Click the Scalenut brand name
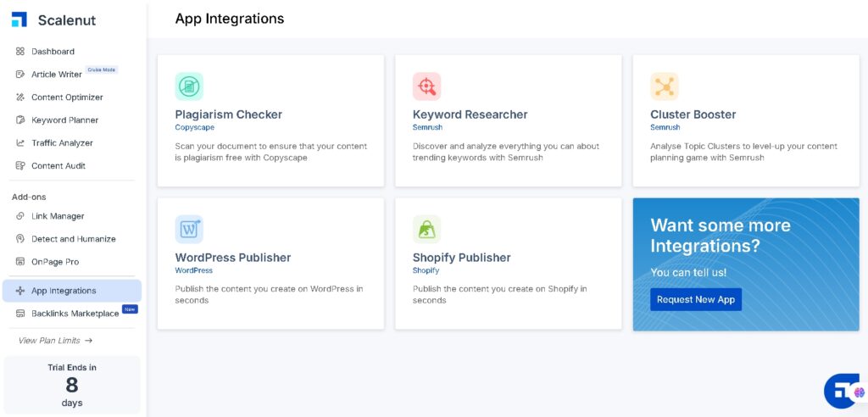This screenshot has width=868, height=417. tap(67, 20)
